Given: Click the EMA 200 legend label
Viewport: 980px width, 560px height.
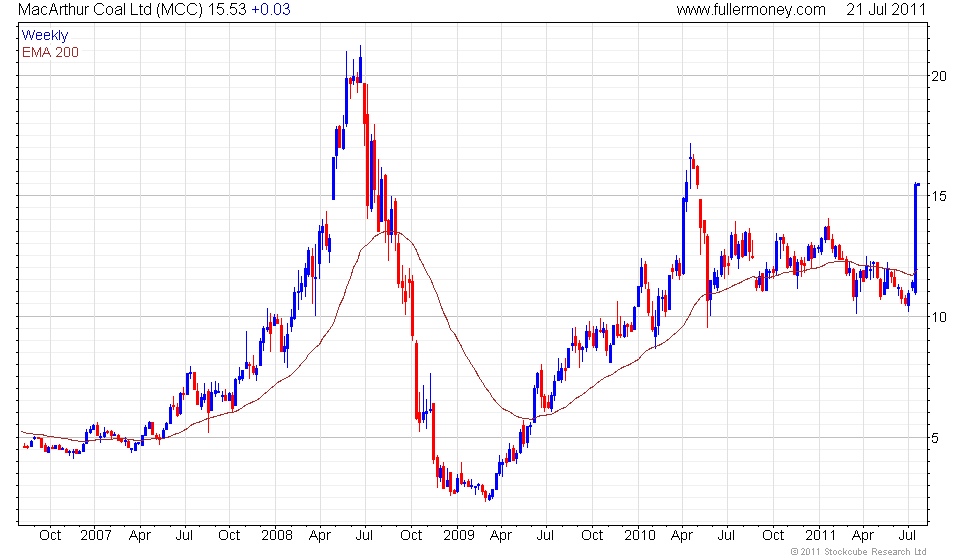Looking at the screenshot, I should 51,52.
